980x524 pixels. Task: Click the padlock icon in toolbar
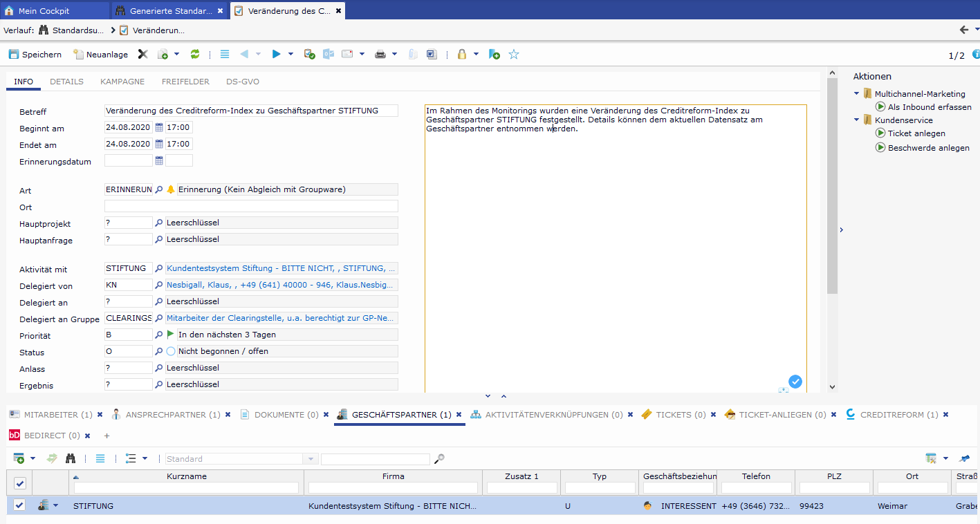[461, 55]
